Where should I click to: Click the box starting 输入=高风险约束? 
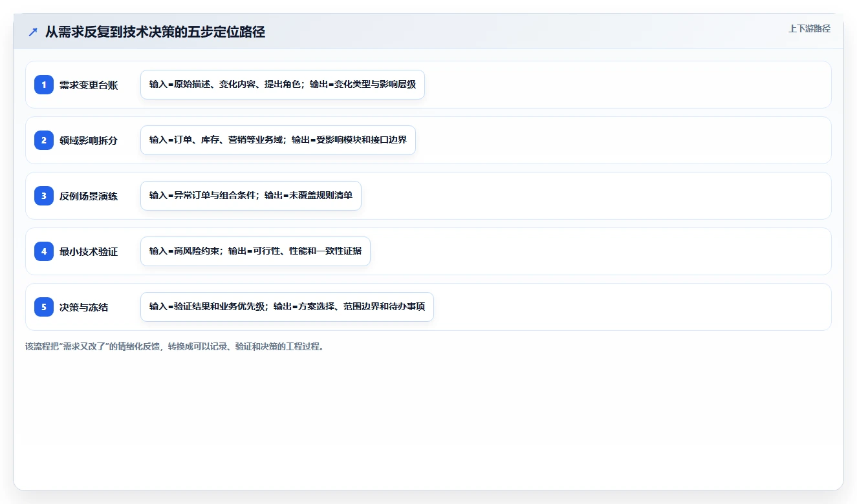tap(255, 251)
